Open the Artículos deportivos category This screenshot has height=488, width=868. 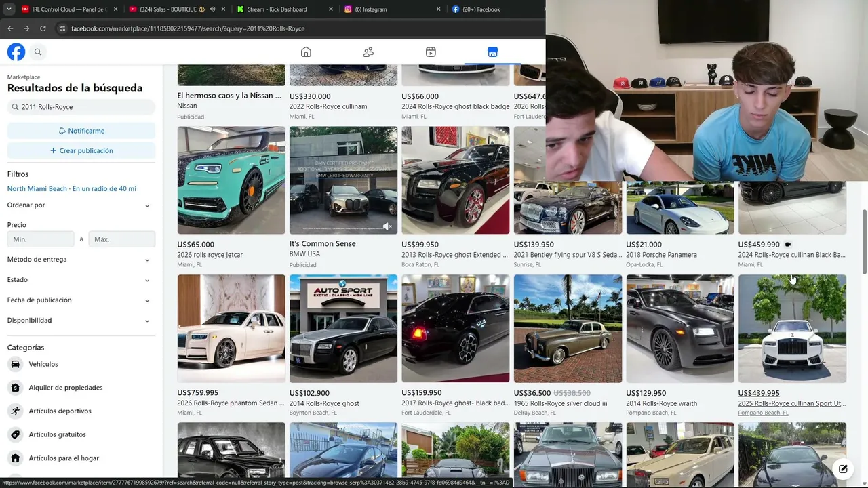(x=60, y=411)
